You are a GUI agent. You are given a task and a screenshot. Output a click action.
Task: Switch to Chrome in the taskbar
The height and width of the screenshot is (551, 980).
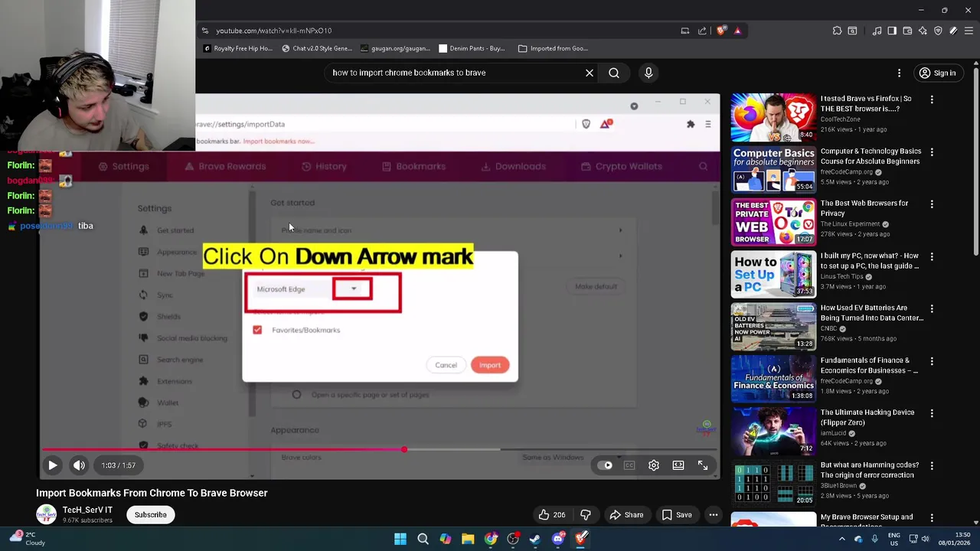pyautogui.click(x=490, y=539)
